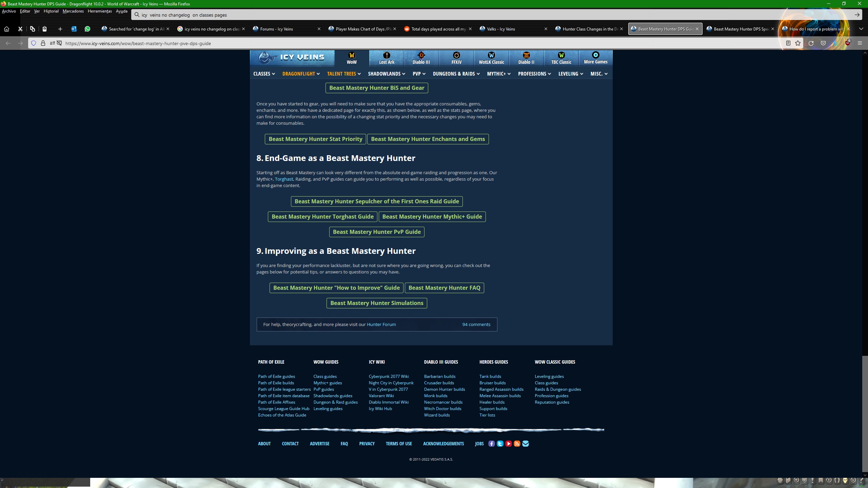Screen dimensions: 868x488
Task: Open the CONTACT footer link
Action: click(x=290, y=444)
